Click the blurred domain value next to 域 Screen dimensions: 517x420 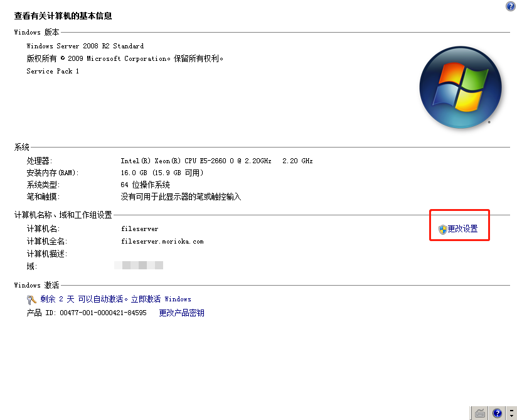click(x=139, y=266)
